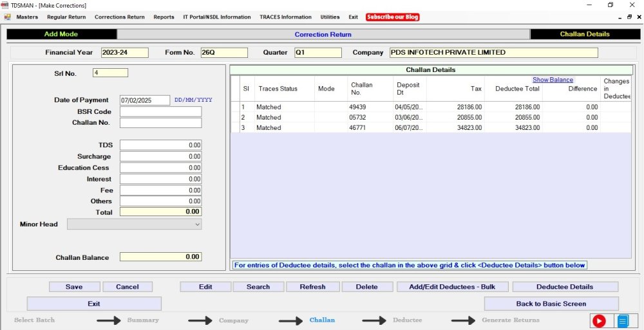644x330 pixels.
Task: Click the Refresh button
Action: pos(312,287)
